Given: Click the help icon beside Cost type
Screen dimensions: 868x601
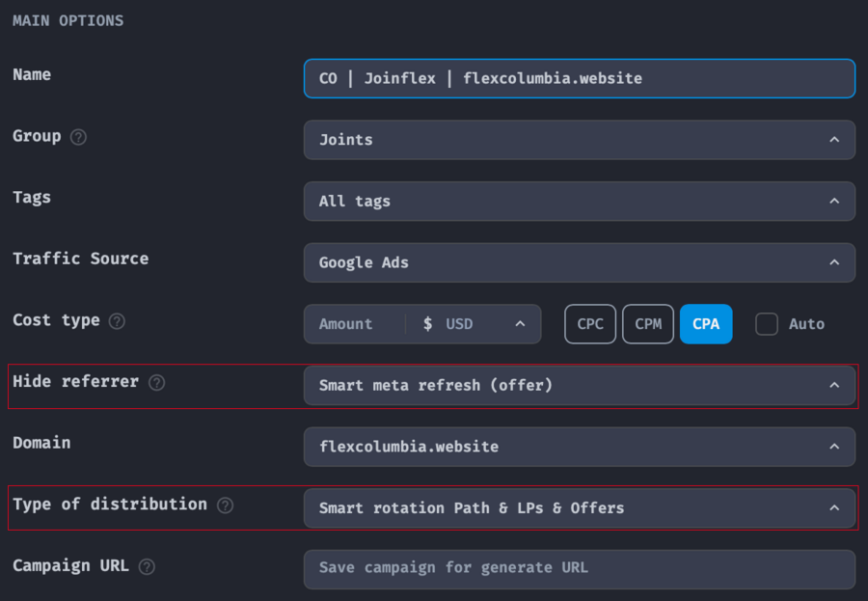Looking at the screenshot, I should click(x=117, y=321).
